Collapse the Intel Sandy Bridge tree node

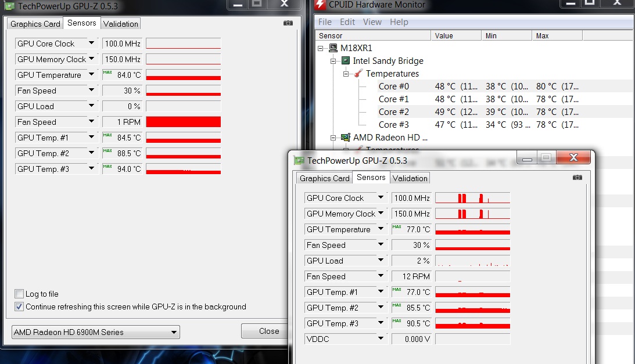point(333,61)
